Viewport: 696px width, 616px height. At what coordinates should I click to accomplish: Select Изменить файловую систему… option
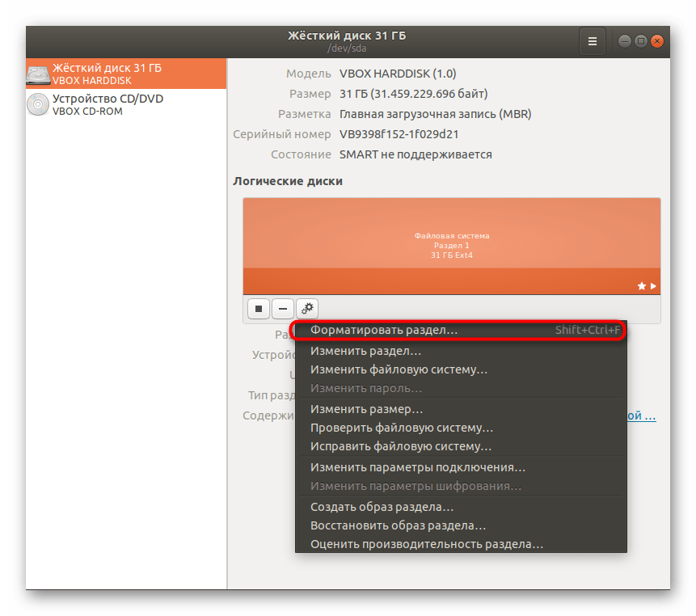399,369
